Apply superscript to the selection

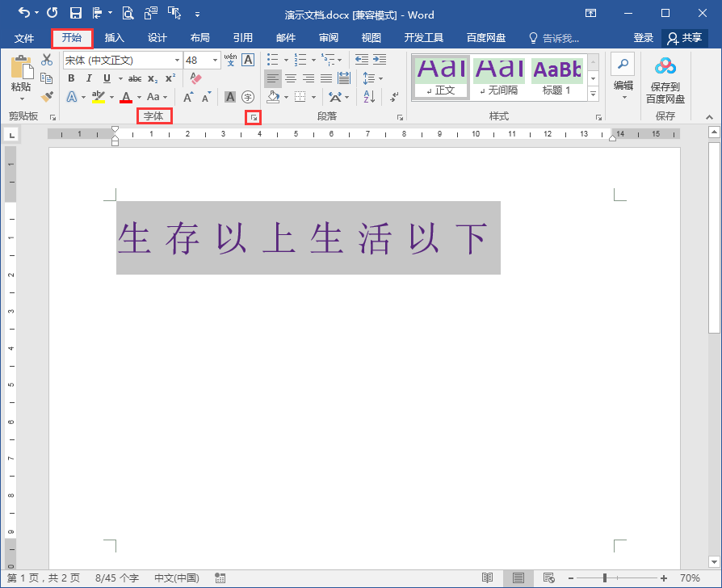(170, 78)
